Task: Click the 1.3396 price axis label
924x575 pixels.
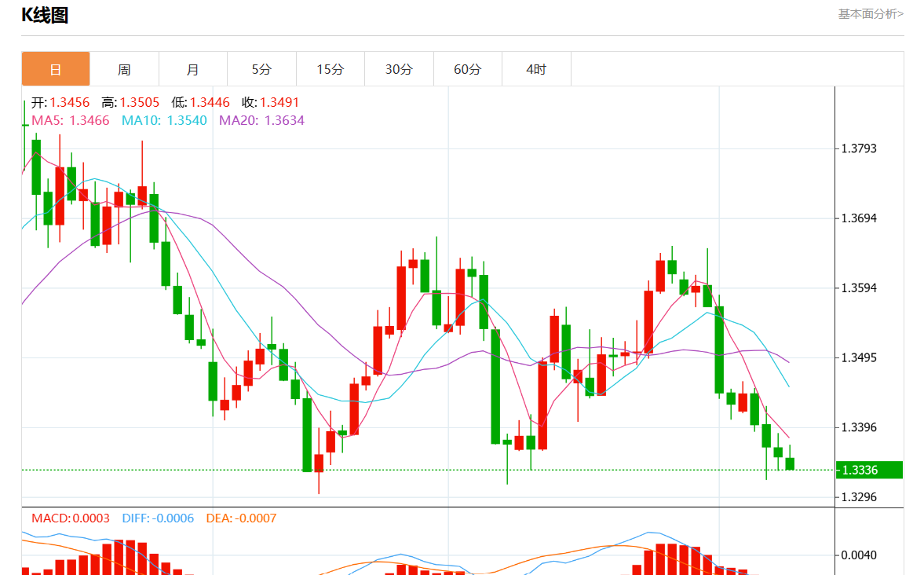Action: click(859, 427)
